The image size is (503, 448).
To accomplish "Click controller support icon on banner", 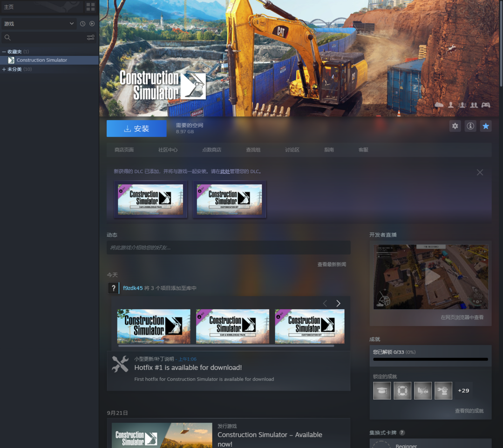I will [486, 105].
